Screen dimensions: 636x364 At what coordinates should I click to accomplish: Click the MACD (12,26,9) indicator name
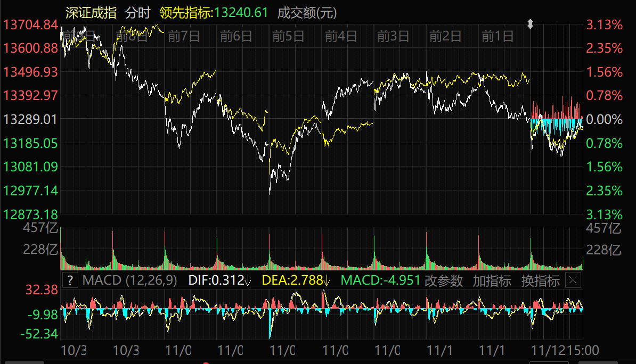tap(130, 280)
